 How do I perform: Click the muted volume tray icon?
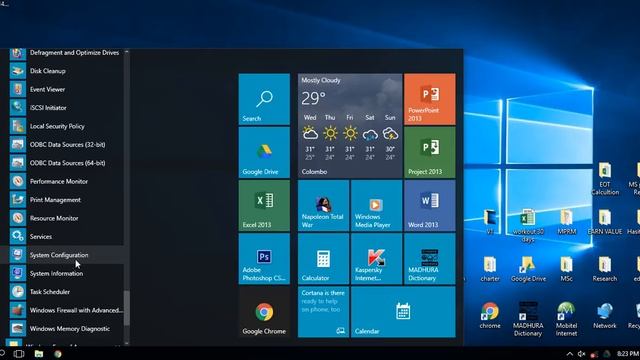click(x=582, y=354)
